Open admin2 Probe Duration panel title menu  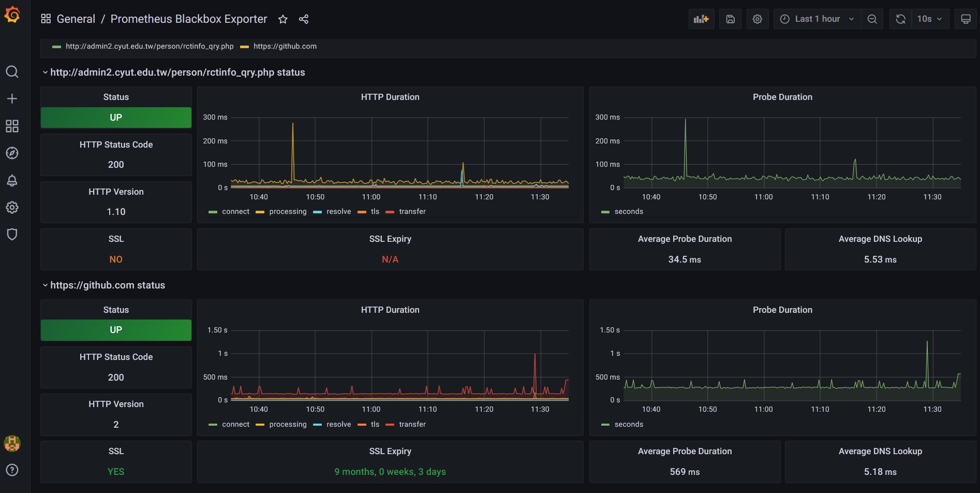click(x=782, y=97)
